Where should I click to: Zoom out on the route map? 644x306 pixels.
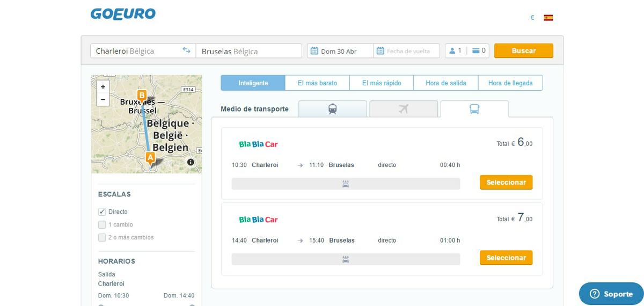(103, 99)
